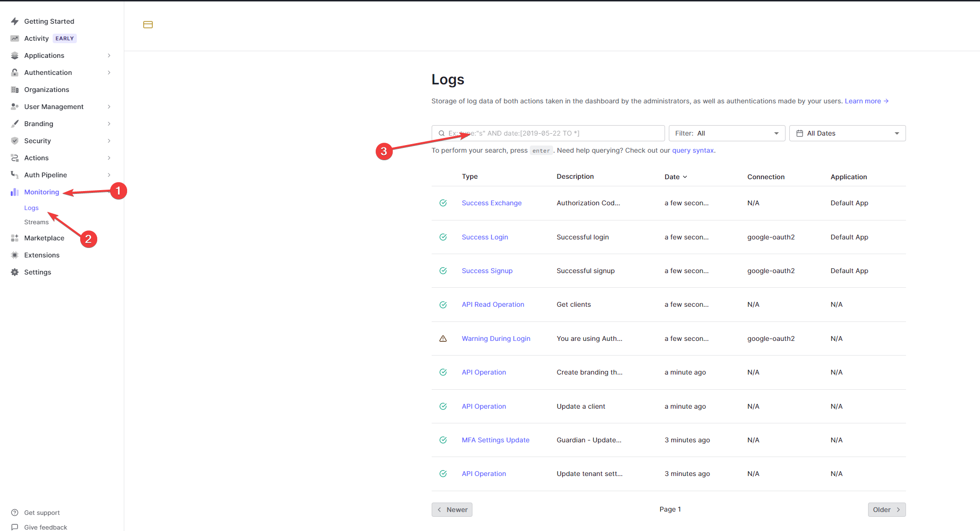Open Settings in sidebar

tap(37, 272)
